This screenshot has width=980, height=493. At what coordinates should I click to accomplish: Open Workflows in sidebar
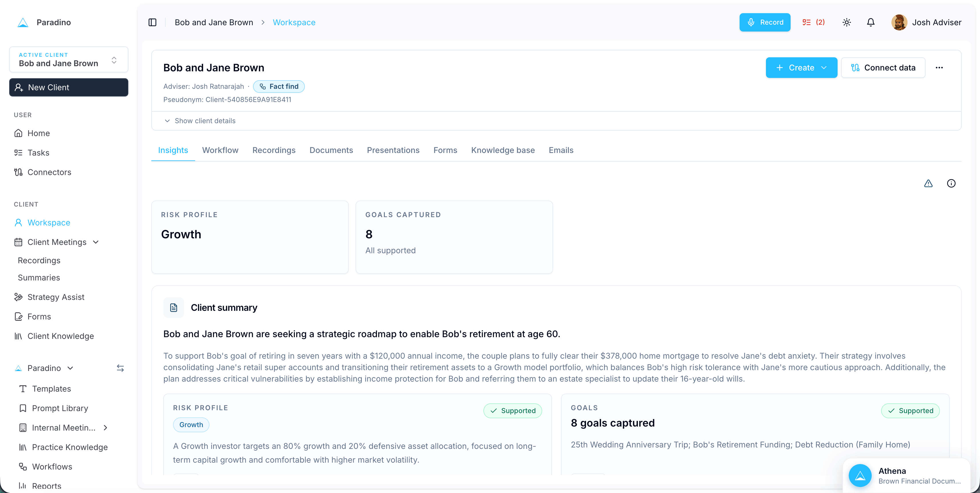pyautogui.click(x=45, y=467)
